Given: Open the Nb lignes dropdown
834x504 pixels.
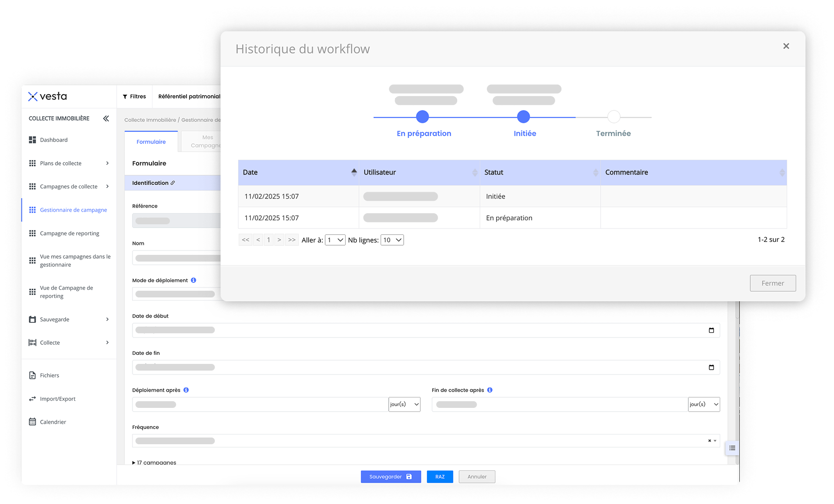Looking at the screenshot, I should pyautogui.click(x=392, y=240).
